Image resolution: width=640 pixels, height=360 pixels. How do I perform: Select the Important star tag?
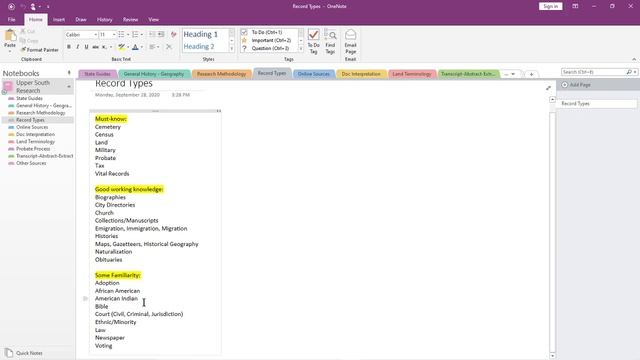click(x=244, y=40)
